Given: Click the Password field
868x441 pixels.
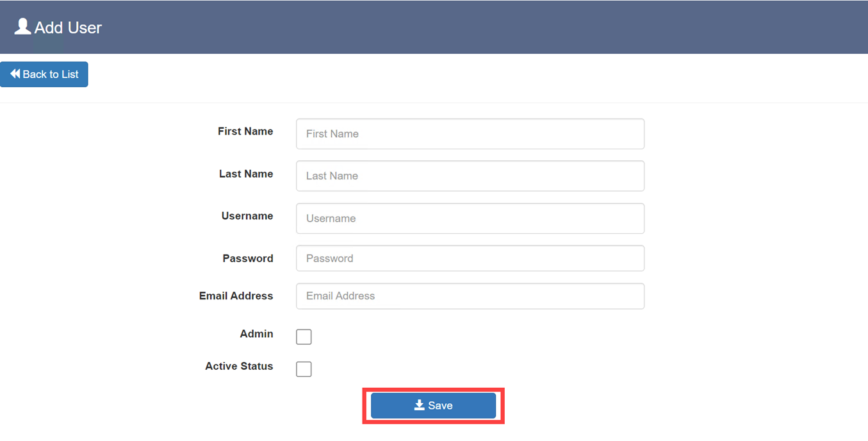Looking at the screenshot, I should (470, 258).
